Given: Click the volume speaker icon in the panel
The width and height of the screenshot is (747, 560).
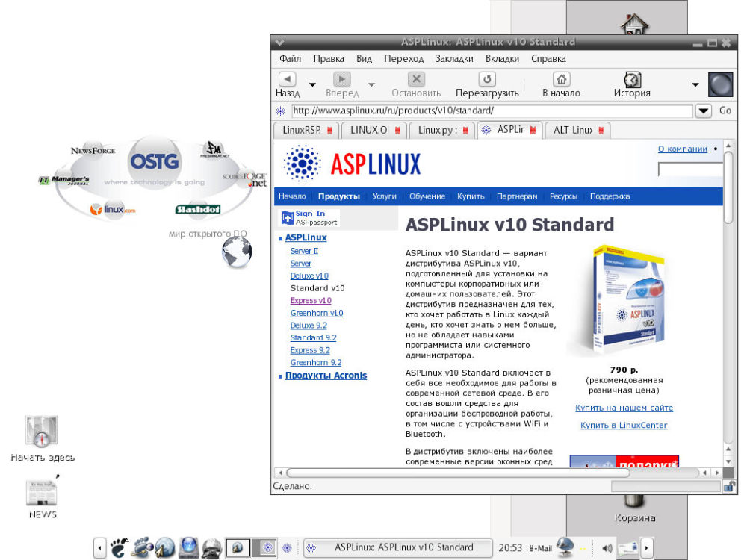Looking at the screenshot, I should coord(607,548).
